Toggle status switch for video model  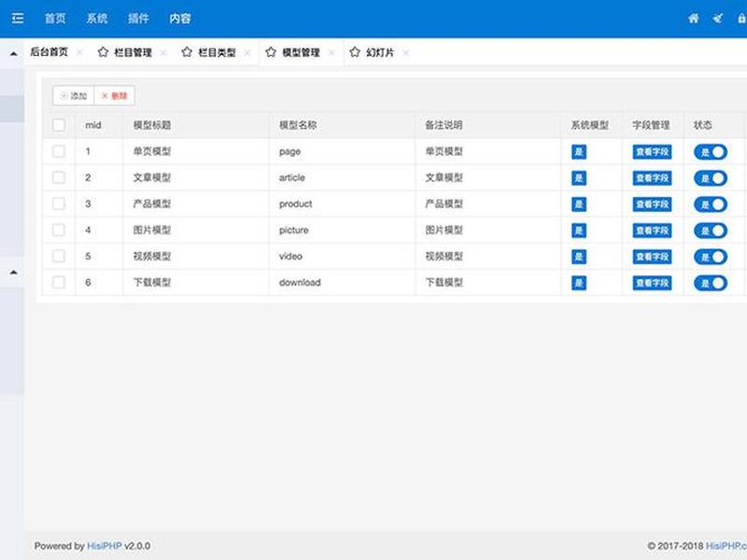coord(711,257)
